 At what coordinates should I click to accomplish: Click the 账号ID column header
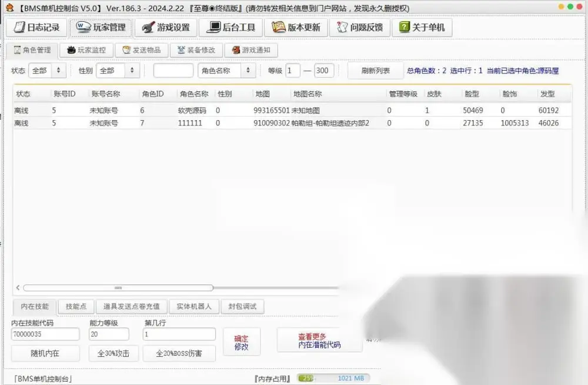coord(65,94)
